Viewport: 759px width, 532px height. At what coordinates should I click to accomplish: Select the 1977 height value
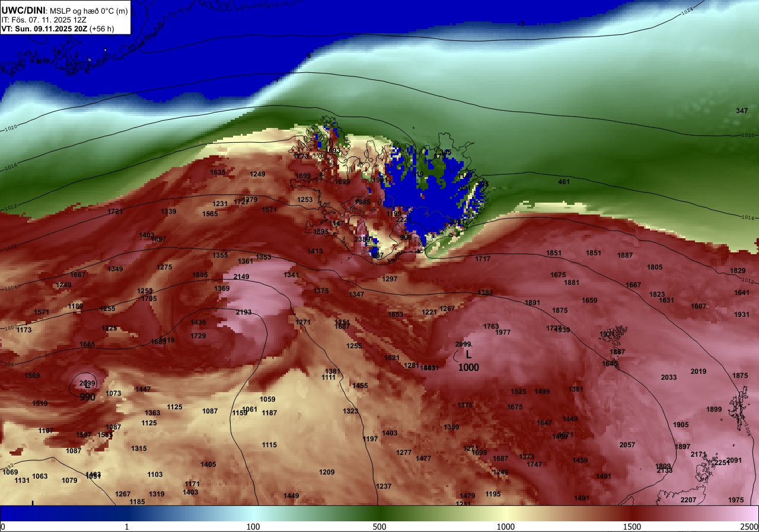click(x=503, y=332)
